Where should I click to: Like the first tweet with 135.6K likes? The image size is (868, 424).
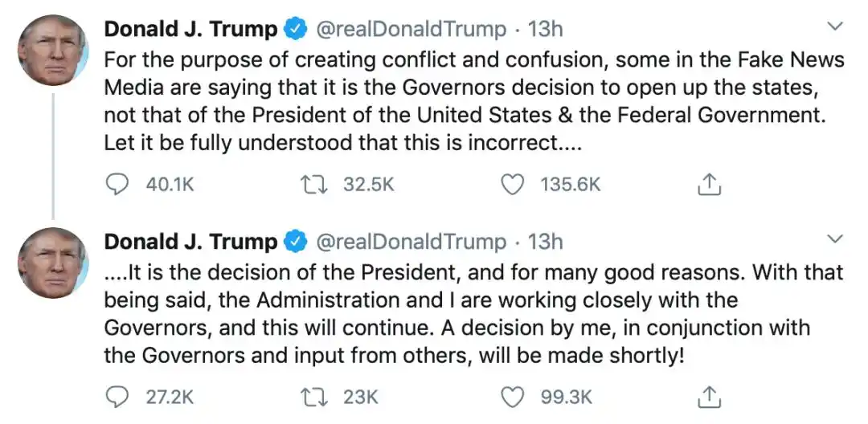click(x=512, y=185)
